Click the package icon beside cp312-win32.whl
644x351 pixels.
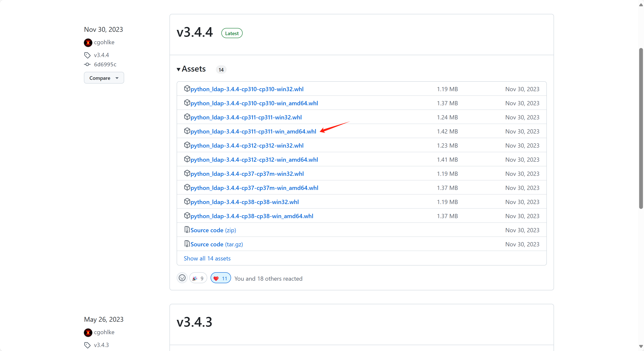[187, 145]
